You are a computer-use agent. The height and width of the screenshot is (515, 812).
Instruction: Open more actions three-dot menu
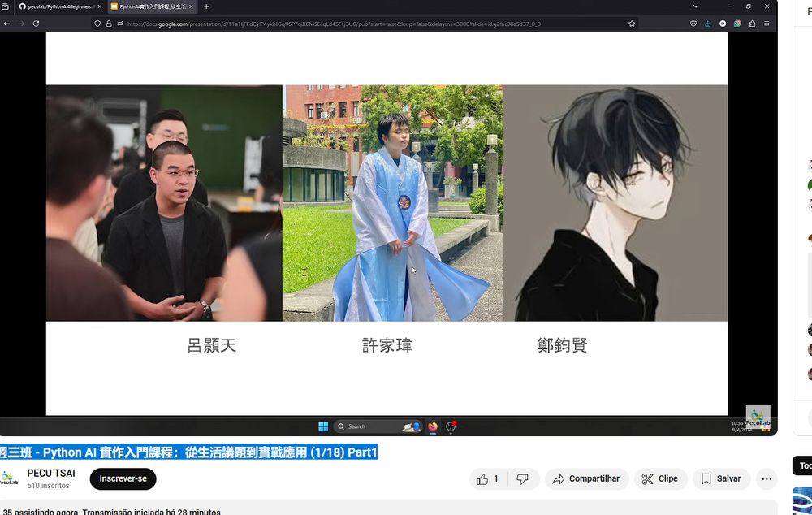coord(767,478)
